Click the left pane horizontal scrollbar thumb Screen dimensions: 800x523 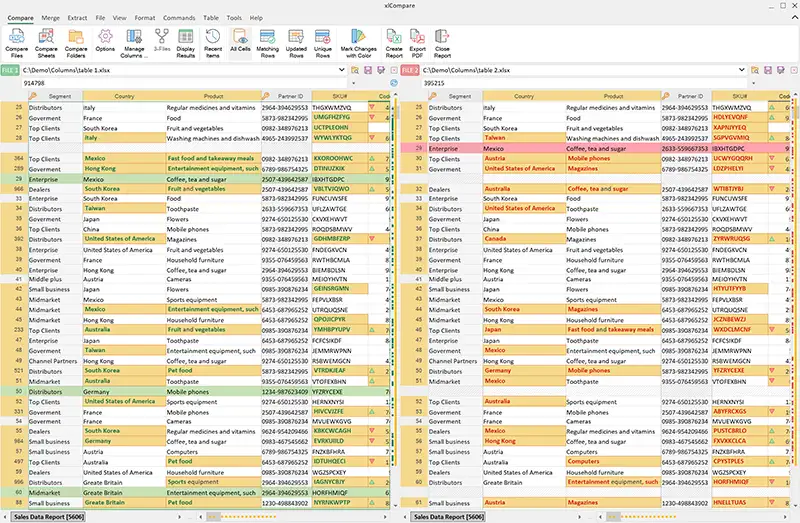214,517
